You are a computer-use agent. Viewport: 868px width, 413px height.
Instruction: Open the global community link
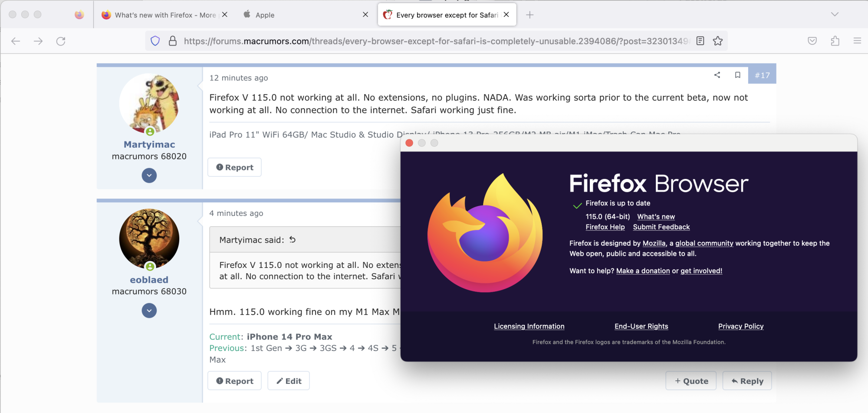pos(704,243)
